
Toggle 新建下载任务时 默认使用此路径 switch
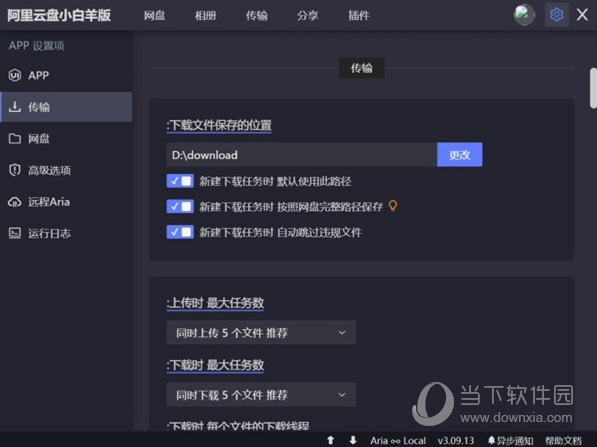coord(180,181)
